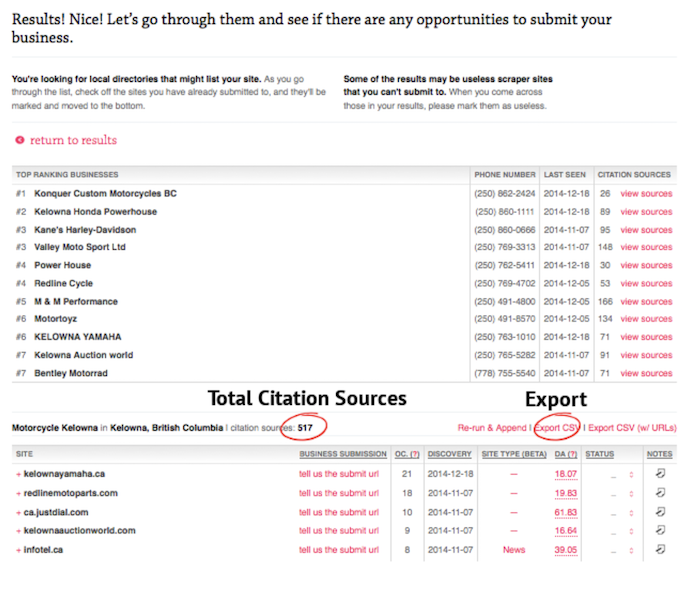Click site name kelownaauctionworld.com
The height and width of the screenshot is (590, 700).
click(79, 531)
